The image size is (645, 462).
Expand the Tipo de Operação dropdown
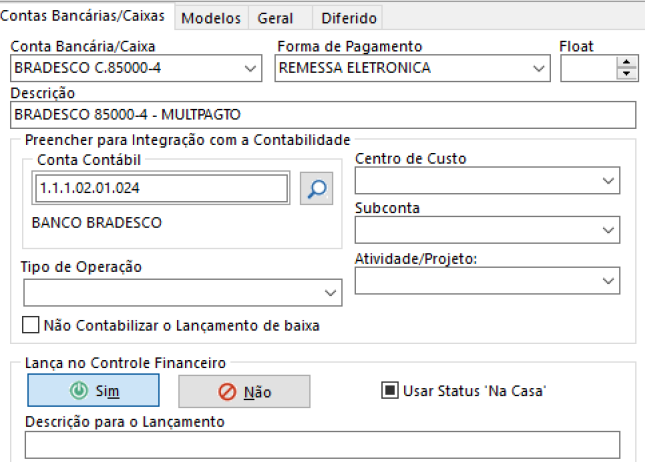click(x=332, y=292)
